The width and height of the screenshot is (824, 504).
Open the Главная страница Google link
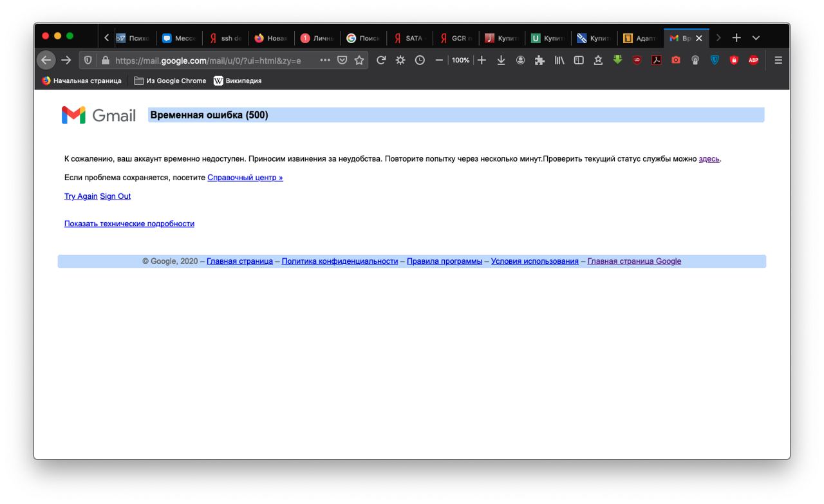(634, 261)
